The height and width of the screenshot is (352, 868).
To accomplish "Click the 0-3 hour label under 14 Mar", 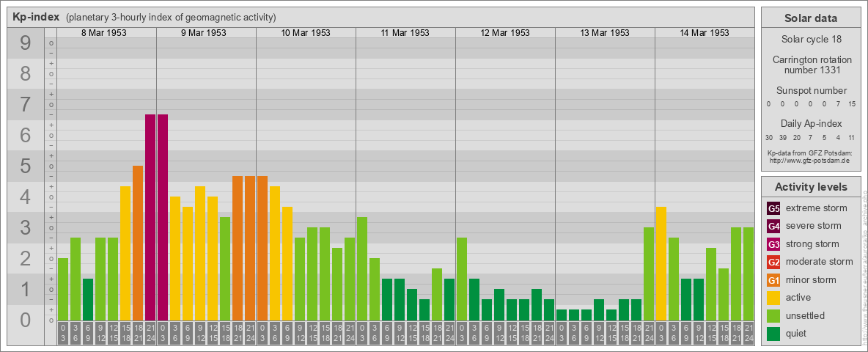I will tap(661, 334).
